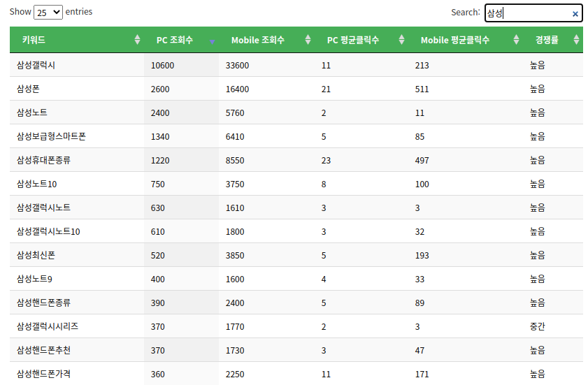Click Mobile 조회수 value 3850
The width and height of the screenshot is (588, 385).
click(x=235, y=256)
